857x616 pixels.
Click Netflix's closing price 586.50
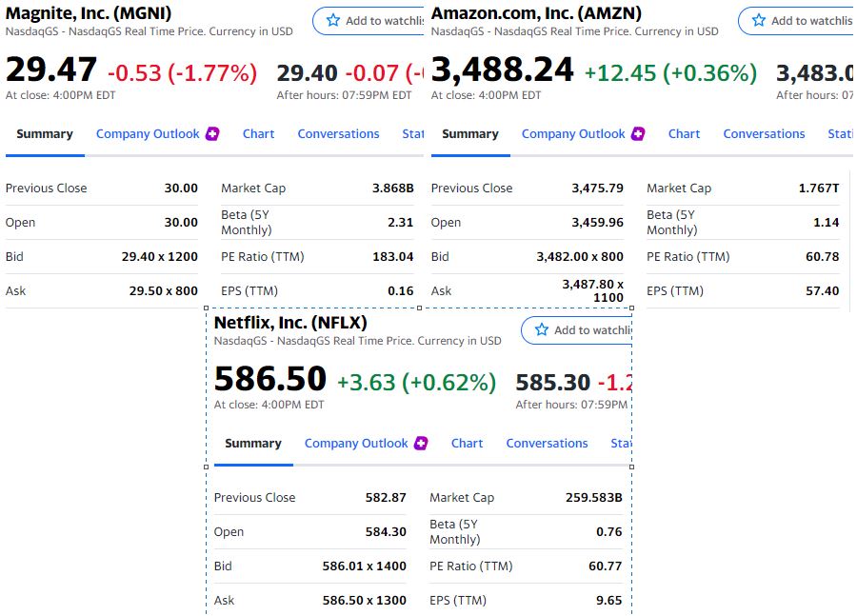click(270, 379)
